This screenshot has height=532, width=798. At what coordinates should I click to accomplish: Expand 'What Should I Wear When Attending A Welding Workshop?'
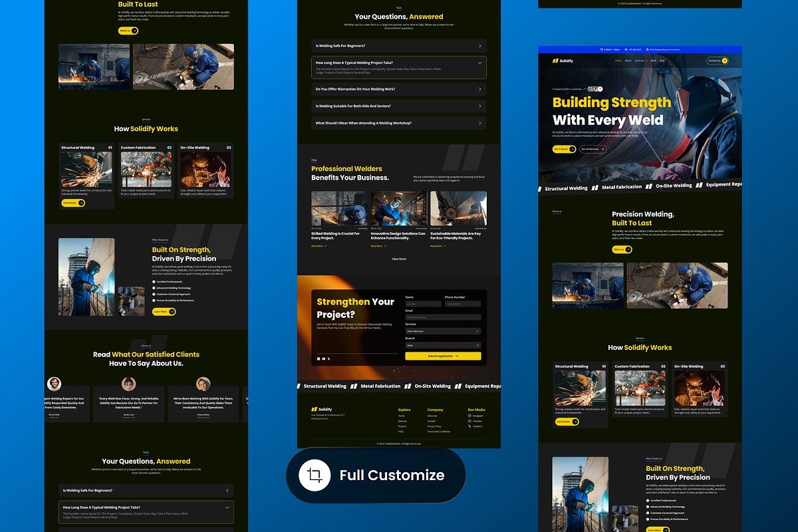(x=399, y=123)
